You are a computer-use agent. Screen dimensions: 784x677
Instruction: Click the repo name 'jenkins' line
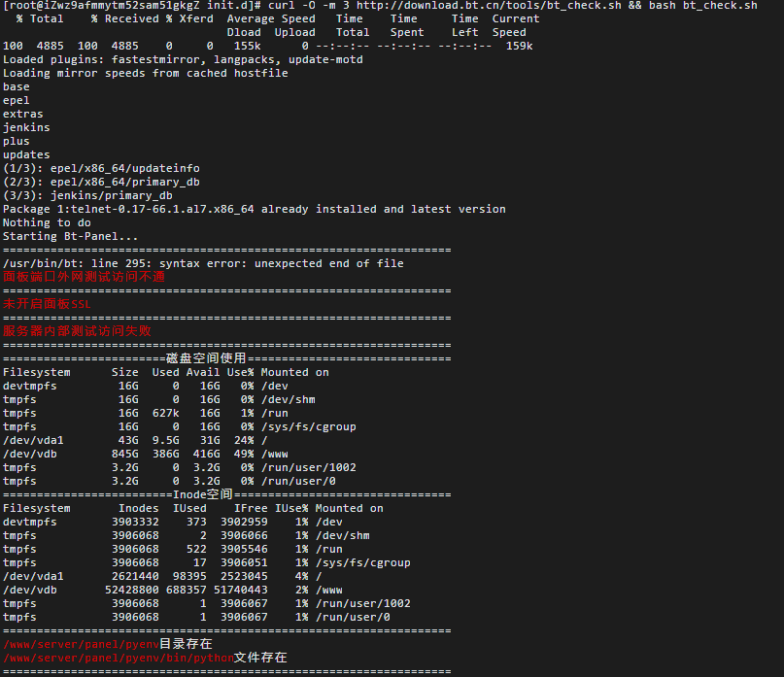click(26, 127)
